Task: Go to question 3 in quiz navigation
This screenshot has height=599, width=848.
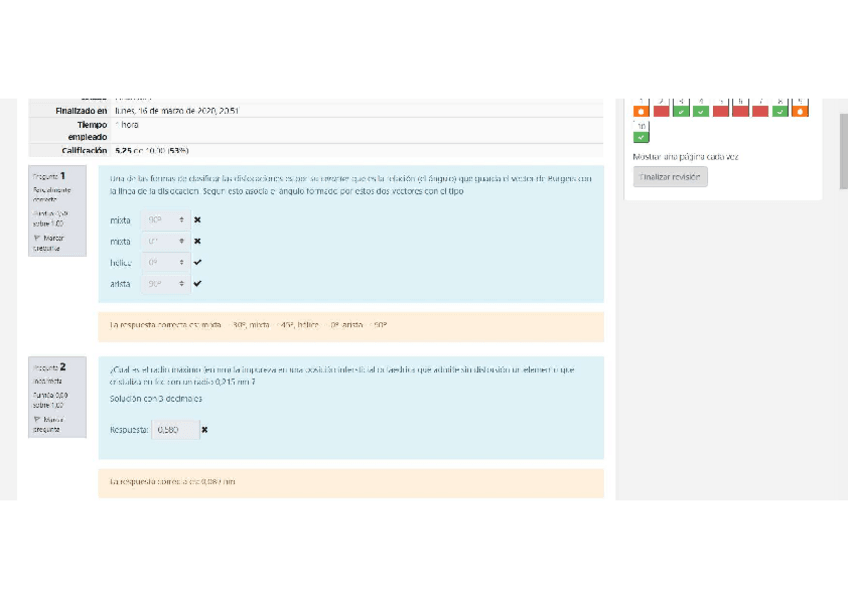Action: [681, 107]
